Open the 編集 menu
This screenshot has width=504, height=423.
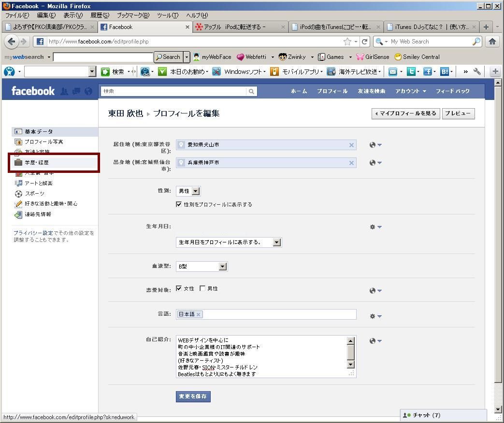(x=46, y=15)
